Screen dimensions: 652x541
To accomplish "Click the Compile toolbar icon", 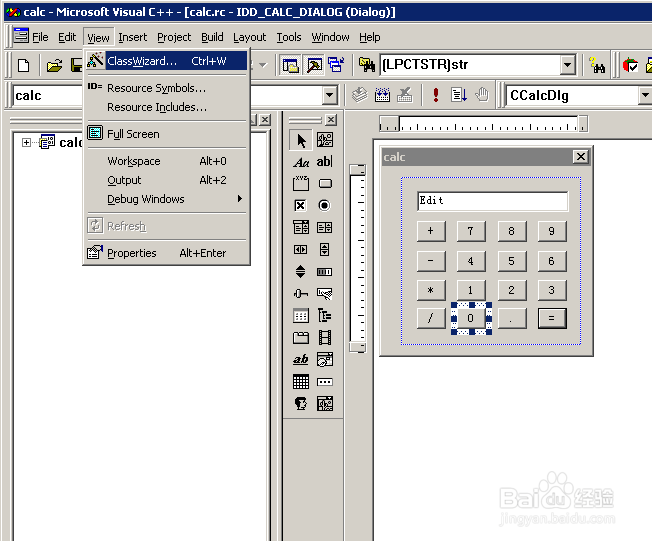I will pos(360,95).
